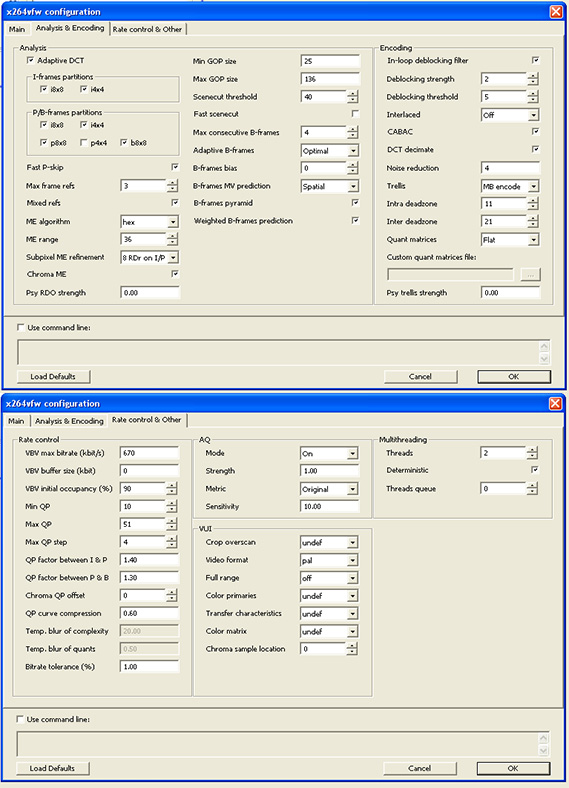This screenshot has height=788, width=569.
Task: Click Threads spinner arrows
Action: tap(532, 453)
